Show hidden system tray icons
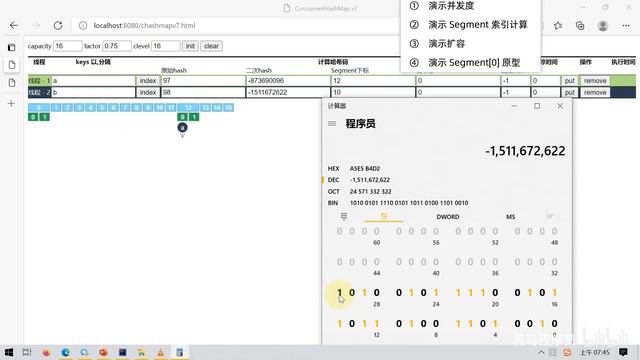 tap(541, 352)
